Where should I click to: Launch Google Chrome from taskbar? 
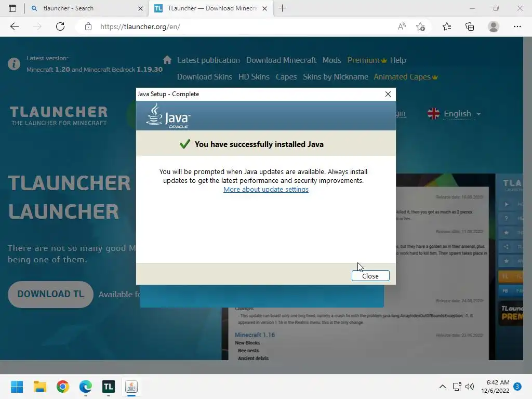tap(63, 387)
